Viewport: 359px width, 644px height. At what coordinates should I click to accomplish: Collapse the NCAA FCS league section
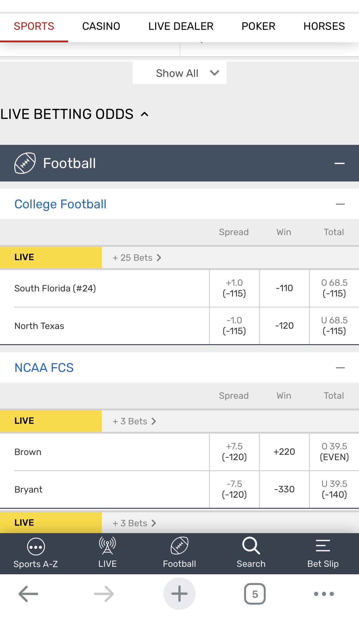click(x=340, y=368)
